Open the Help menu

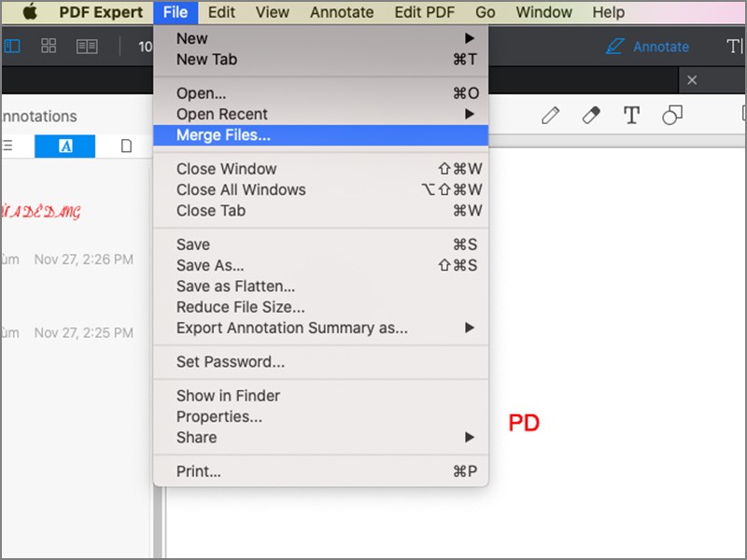click(609, 12)
